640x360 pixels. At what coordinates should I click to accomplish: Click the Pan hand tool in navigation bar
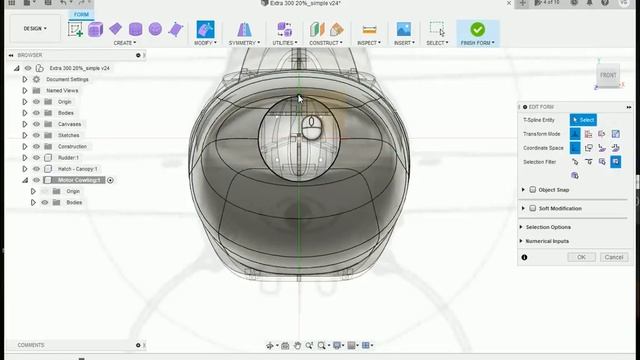[x=297, y=346]
